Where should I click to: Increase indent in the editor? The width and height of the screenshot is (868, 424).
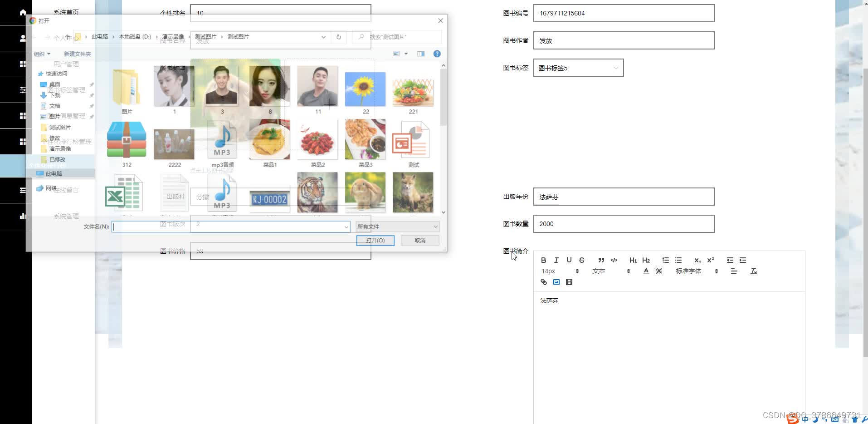click(x=743, y=260)
